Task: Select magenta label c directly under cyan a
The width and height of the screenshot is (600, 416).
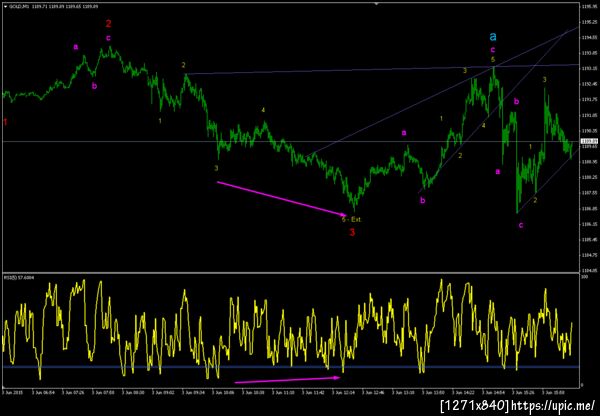Action: [x=493, y=49]
